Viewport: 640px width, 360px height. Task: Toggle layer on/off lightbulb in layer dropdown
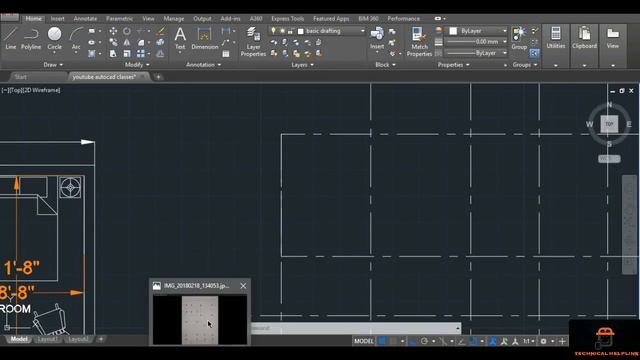273,31
